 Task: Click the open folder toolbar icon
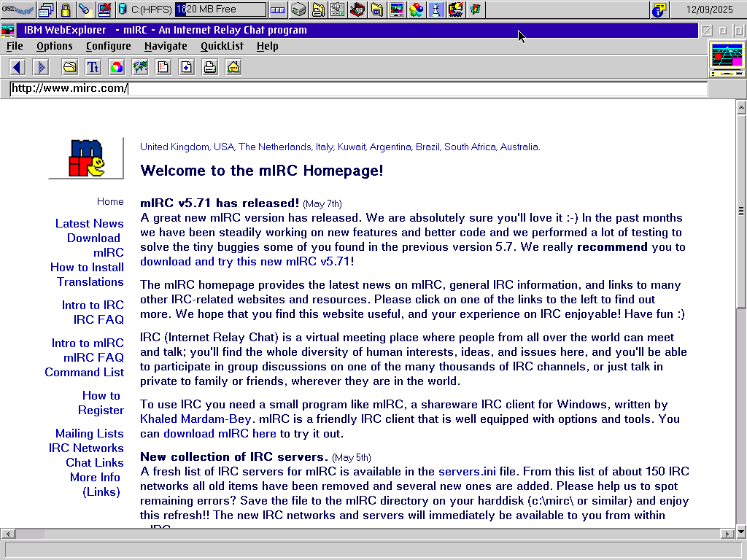pos(70,67)
